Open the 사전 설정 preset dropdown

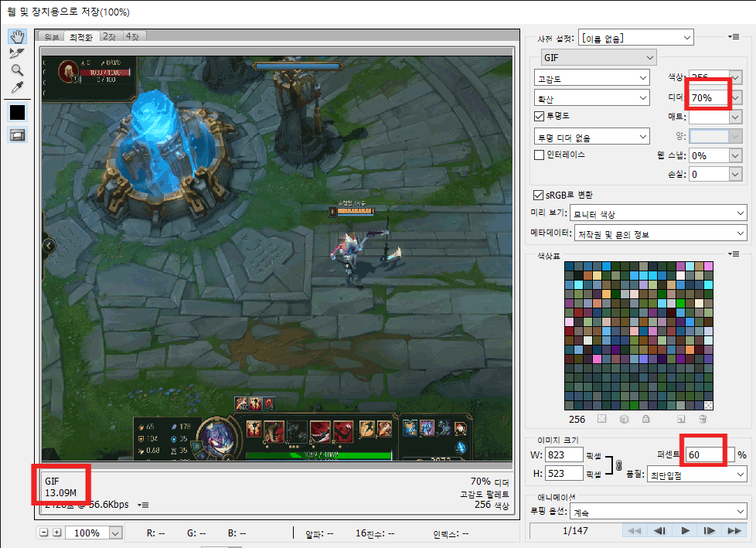[636, 38]
